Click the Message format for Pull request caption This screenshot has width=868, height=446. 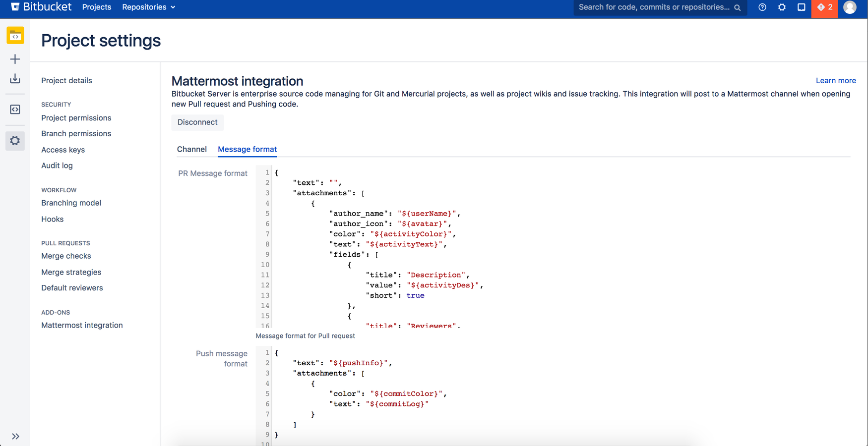[x=305, y=335]
